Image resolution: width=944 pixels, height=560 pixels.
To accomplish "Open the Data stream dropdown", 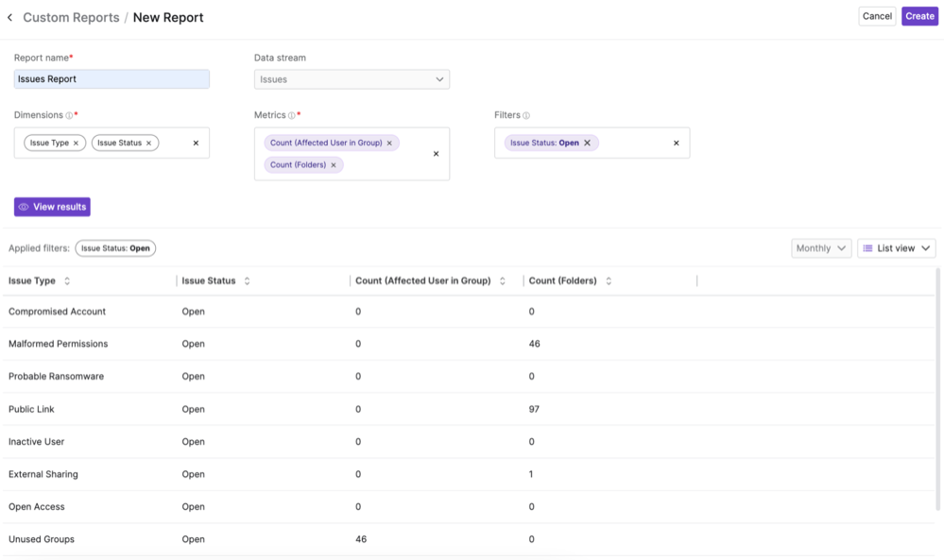I will click(x=352, y=79).
